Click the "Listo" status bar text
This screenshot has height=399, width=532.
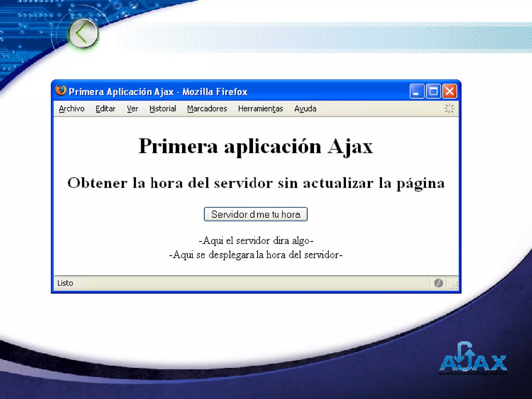(x=65, y=283)
